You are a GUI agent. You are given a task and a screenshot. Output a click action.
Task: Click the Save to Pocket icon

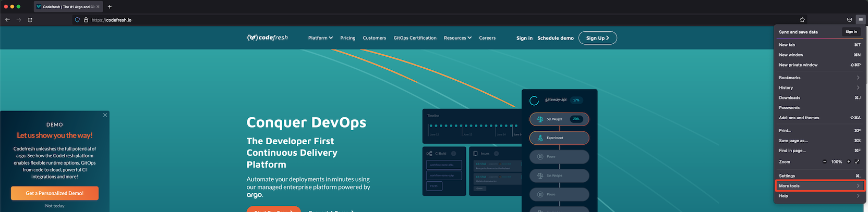[849, 20]
